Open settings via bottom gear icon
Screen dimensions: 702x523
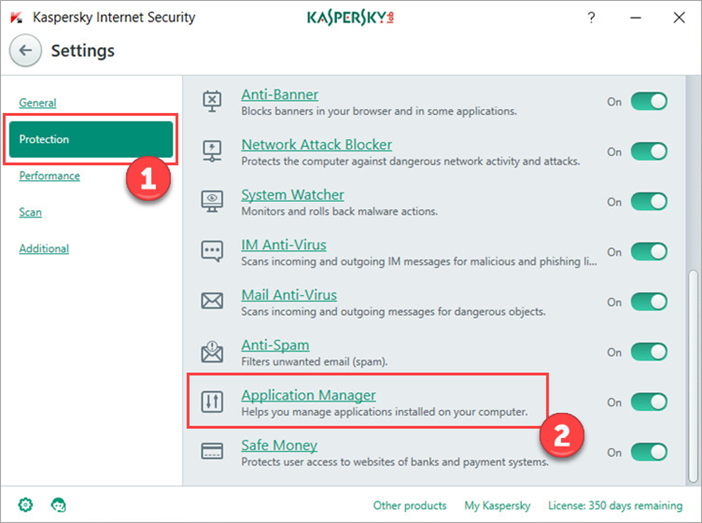coord(26,505)
